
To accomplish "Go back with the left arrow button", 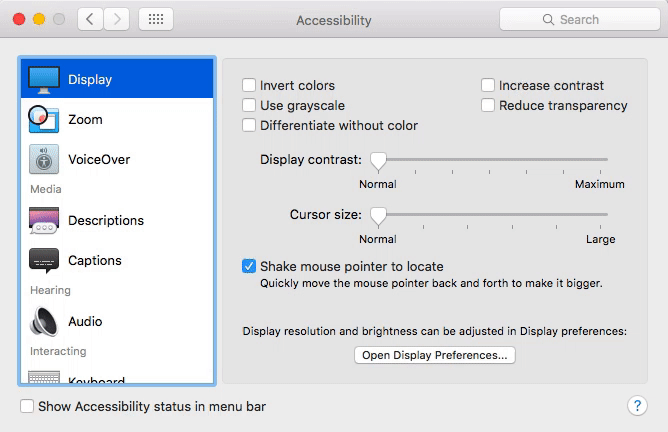I will (x=90, y=19).
